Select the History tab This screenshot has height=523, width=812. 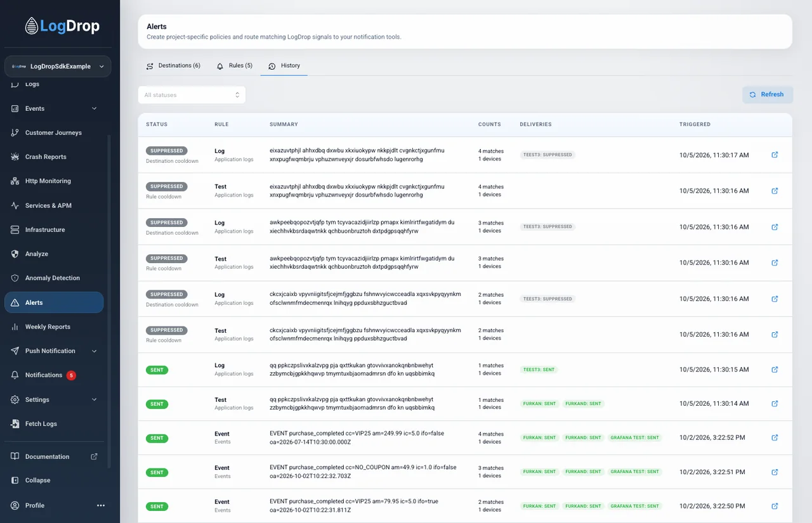coord(284,65)
